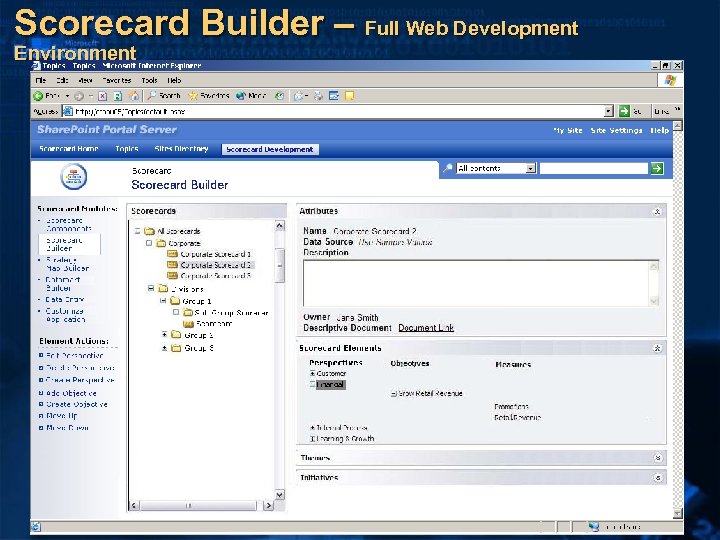Viewport: 720px width, 540px height.
Task: Click Add Objective element action
Action: click(x=71, y=394)
